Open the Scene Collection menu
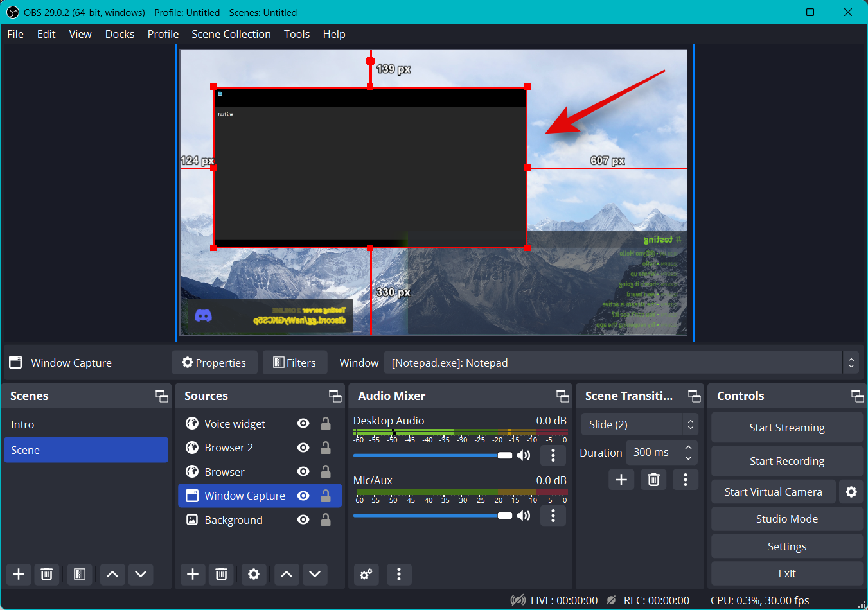 (231, 34)
